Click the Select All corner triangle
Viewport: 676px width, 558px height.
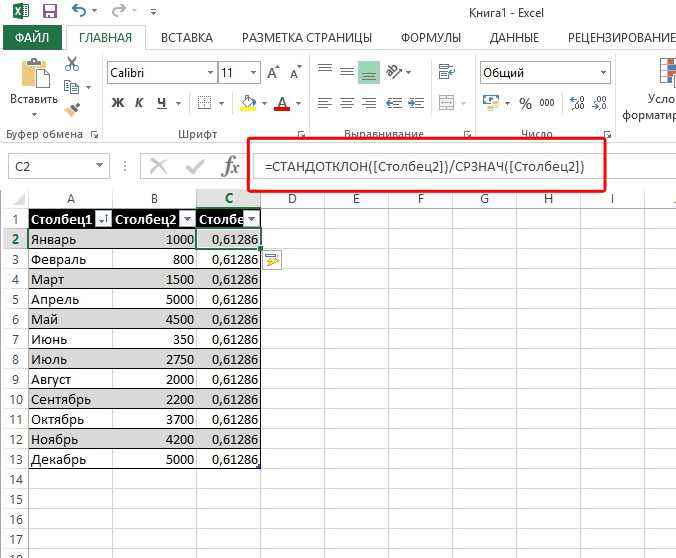[x=18, y=199]
